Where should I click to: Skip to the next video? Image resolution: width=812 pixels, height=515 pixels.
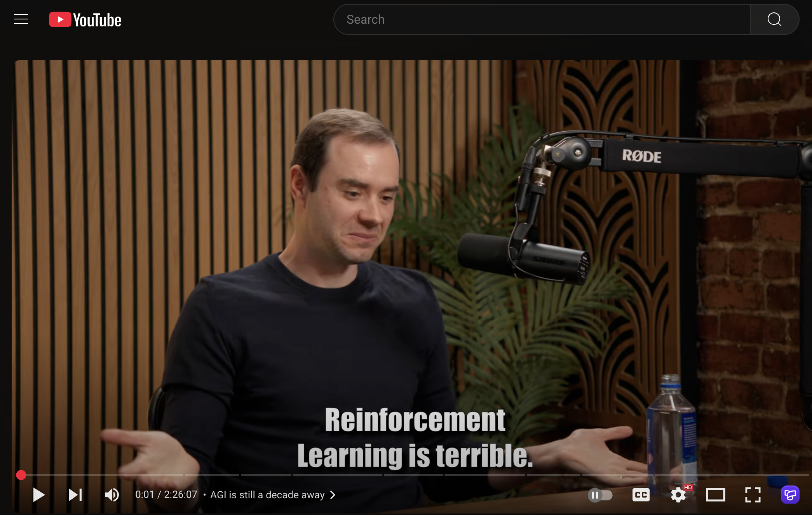[x=75, y=495]
